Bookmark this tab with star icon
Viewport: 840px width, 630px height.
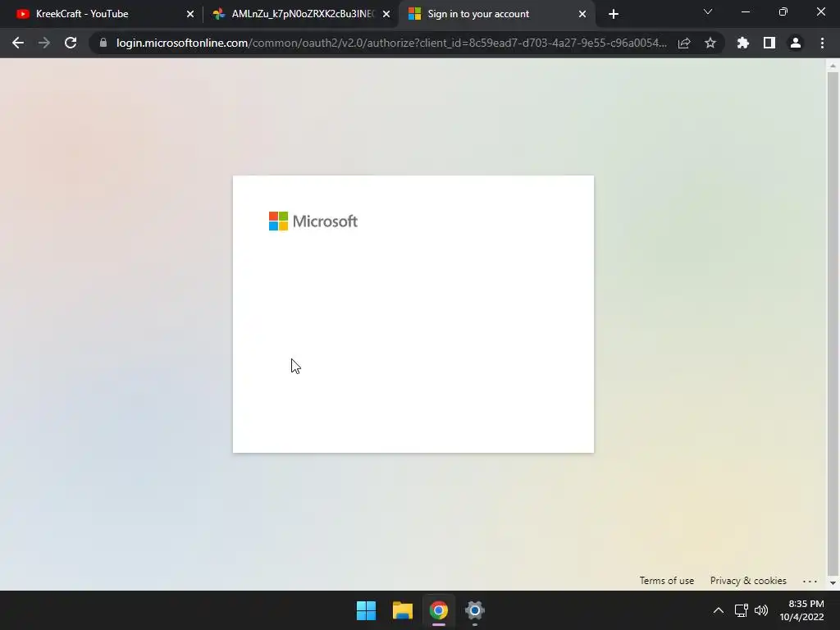click(x=710, y=43)
